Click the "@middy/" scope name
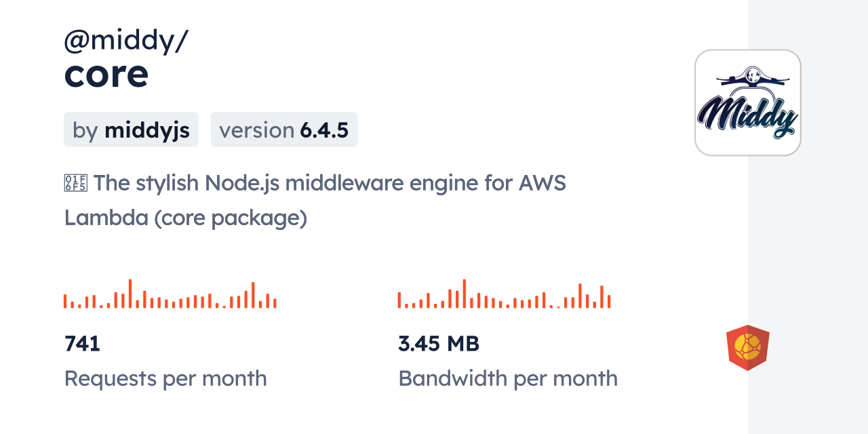The width and height of the screenshot is (868, 434). click(x=126, y=41)
